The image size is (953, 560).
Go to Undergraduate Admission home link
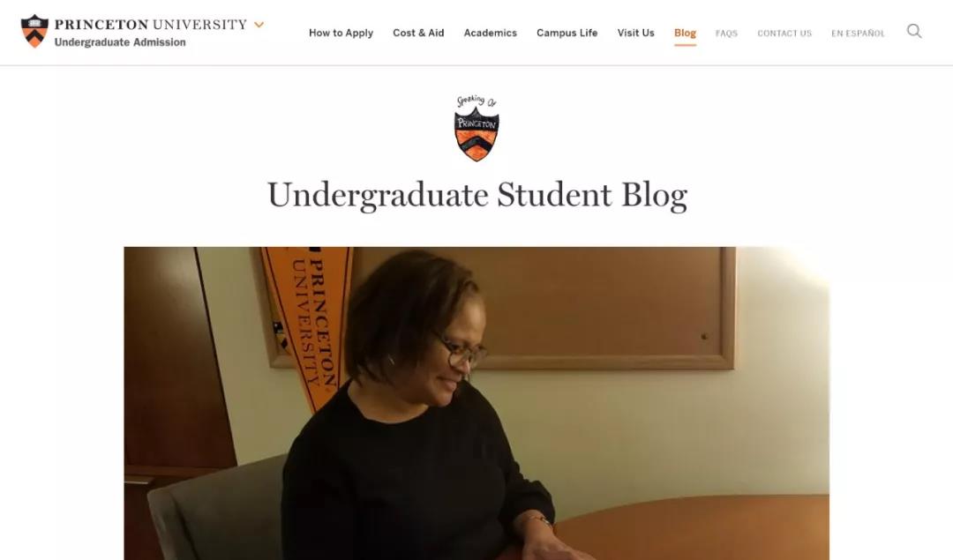[x=120, y=42]
